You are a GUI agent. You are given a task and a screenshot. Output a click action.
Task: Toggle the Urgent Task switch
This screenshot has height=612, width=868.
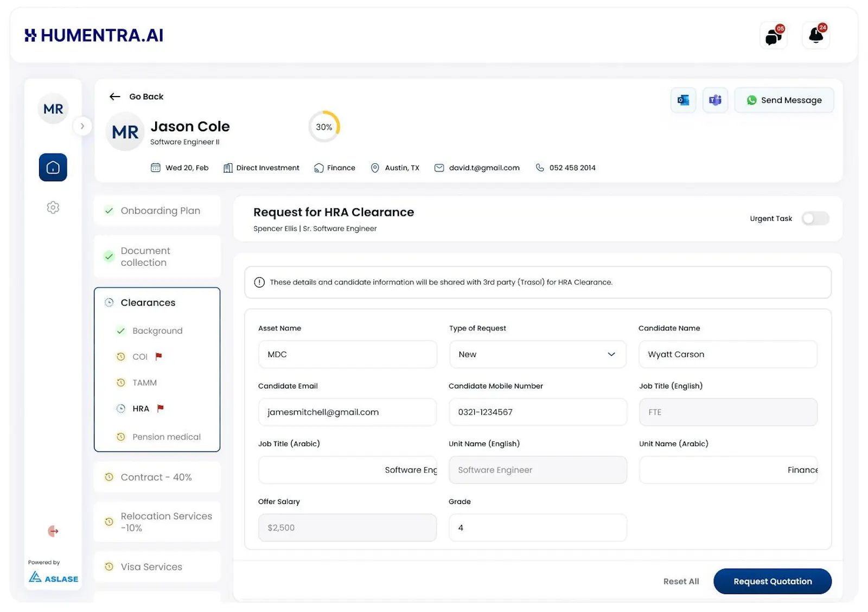(x=815, y=218)
